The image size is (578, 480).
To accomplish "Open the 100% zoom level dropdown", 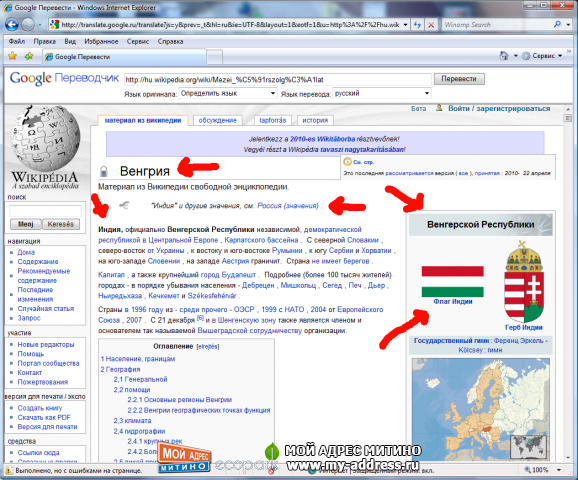I will pyautogui.click(x=559, y=470).
